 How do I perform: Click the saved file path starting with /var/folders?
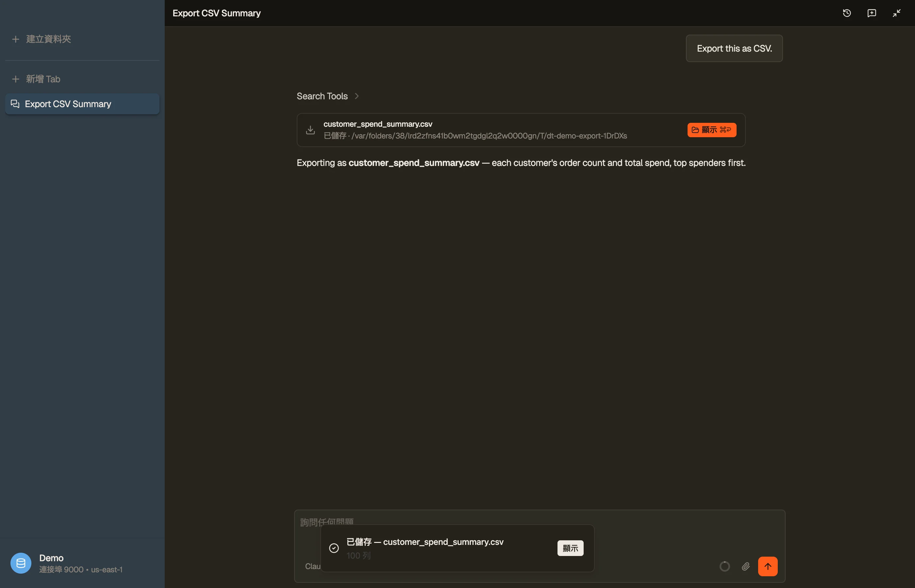(x=489, y=136)
